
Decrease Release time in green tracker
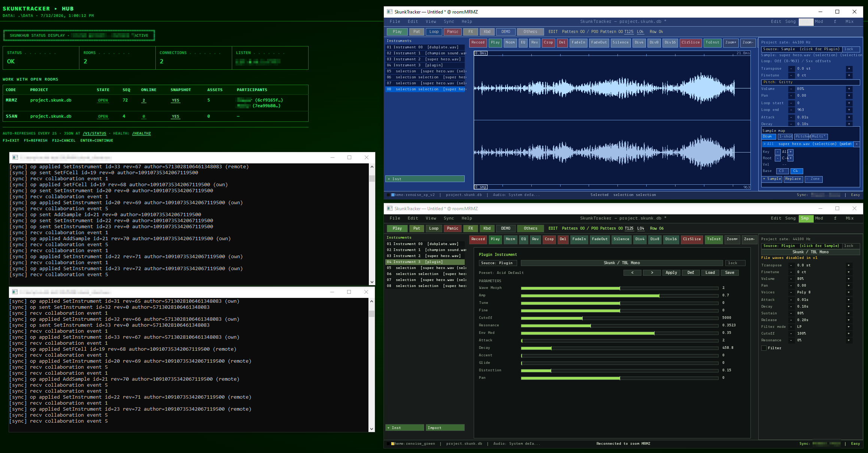point(791,320)
